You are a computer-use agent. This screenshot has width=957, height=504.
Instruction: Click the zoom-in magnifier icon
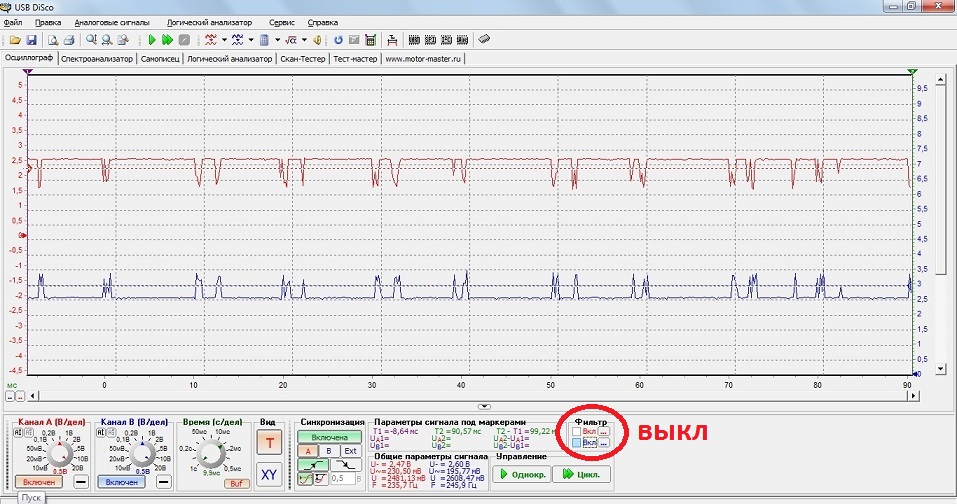tap(91, 40)
